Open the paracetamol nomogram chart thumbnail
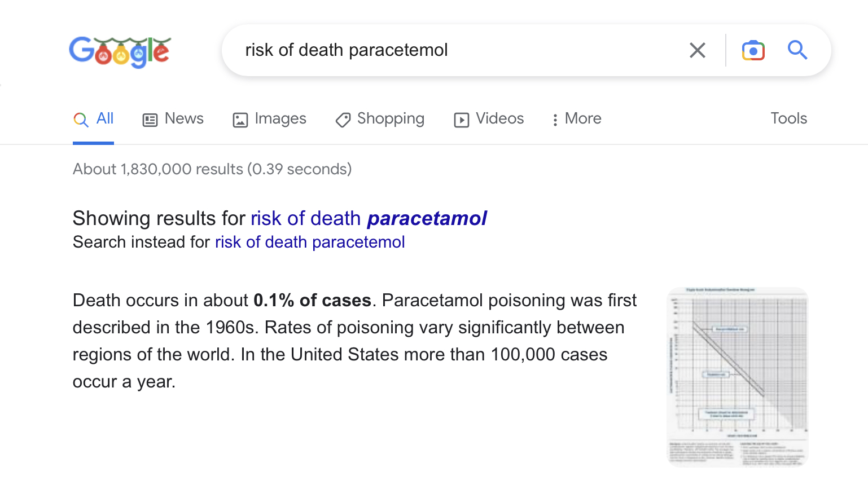The width and height of the screenshot is (868, 489). coord(737,377)
